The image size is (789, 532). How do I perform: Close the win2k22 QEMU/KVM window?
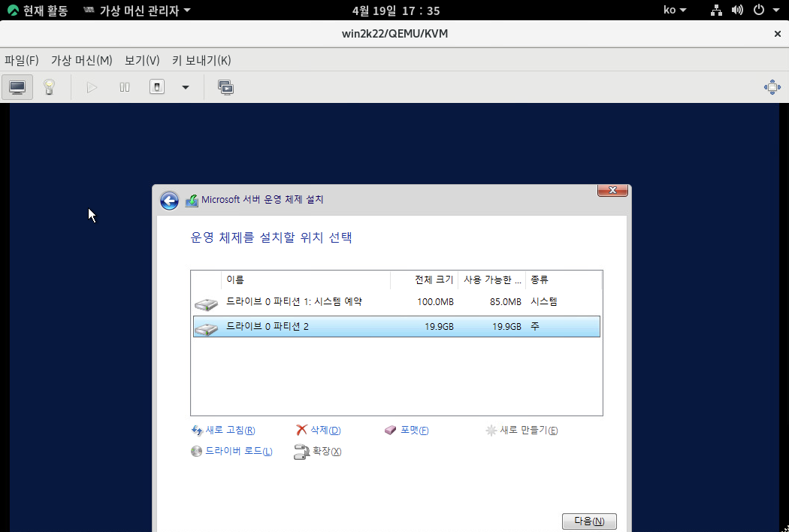[x=778, y=34]
